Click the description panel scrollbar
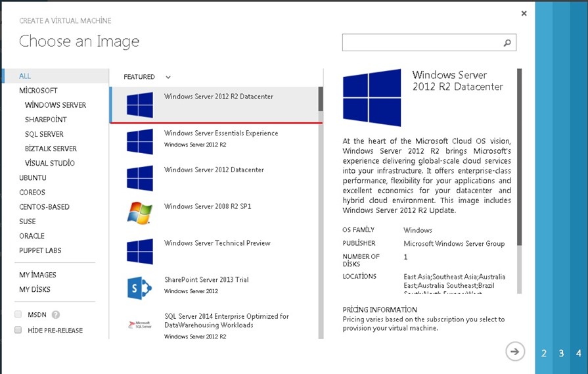 (519, 158)
